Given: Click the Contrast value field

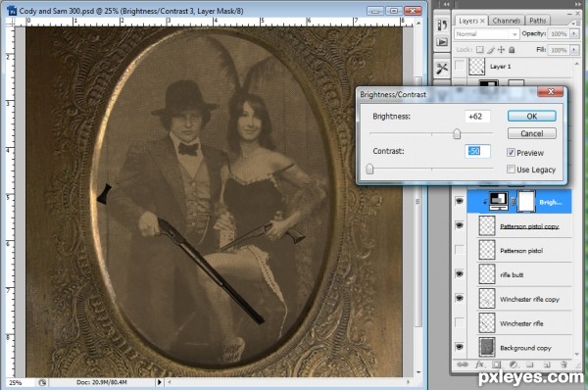Looking at the screenshot, I should 477,151.
